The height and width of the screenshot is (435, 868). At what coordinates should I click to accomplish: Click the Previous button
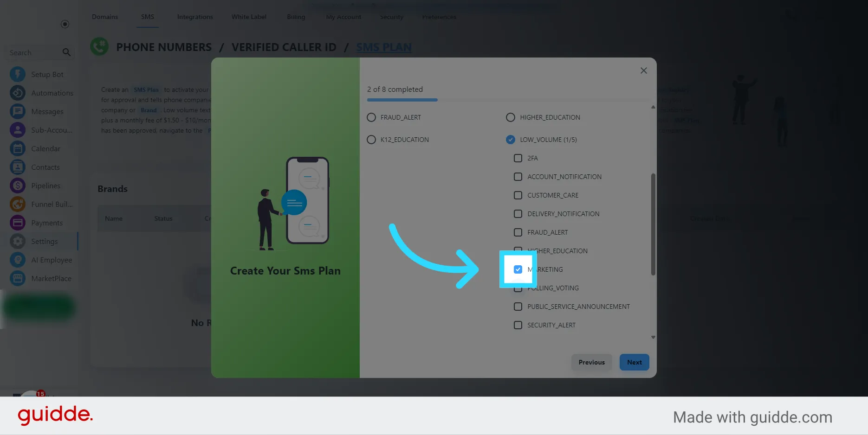(x=591, y=362)
